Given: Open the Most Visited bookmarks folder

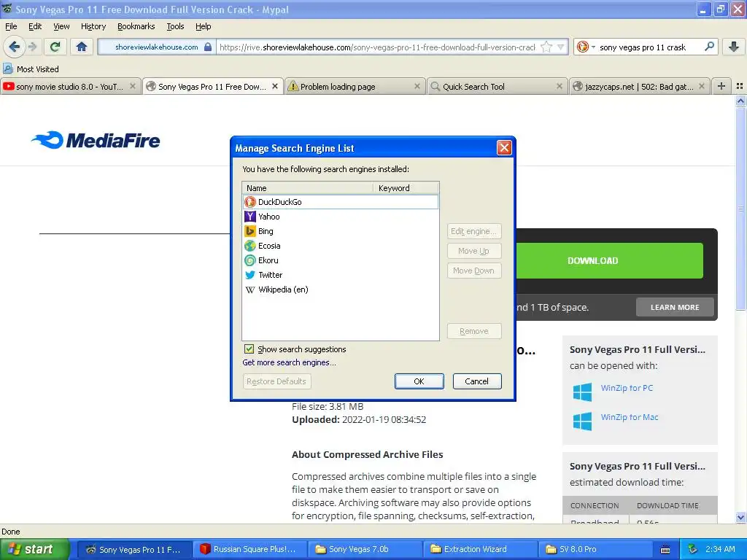Looking at the screenshot, I should (x=31, y=69).
